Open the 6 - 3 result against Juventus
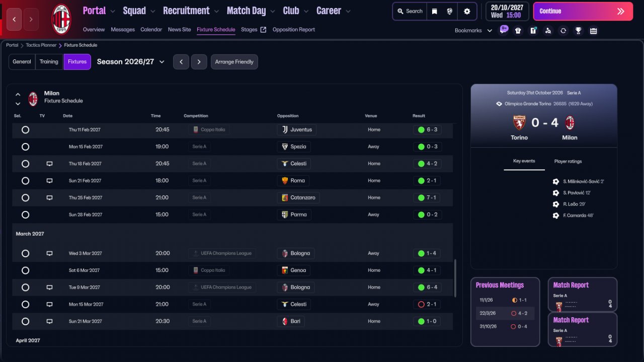The width and height of the screenshot is (644, 362). coord(427,130)
